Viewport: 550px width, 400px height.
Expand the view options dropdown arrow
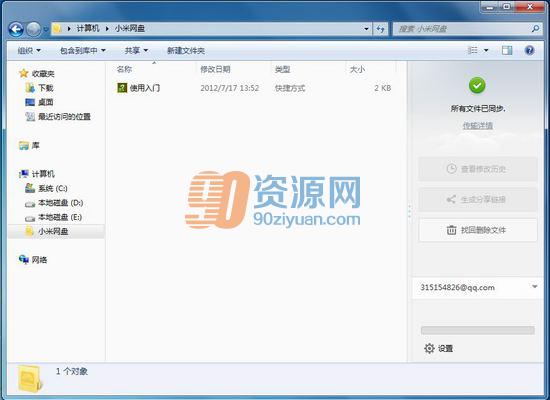pos(486,51)
